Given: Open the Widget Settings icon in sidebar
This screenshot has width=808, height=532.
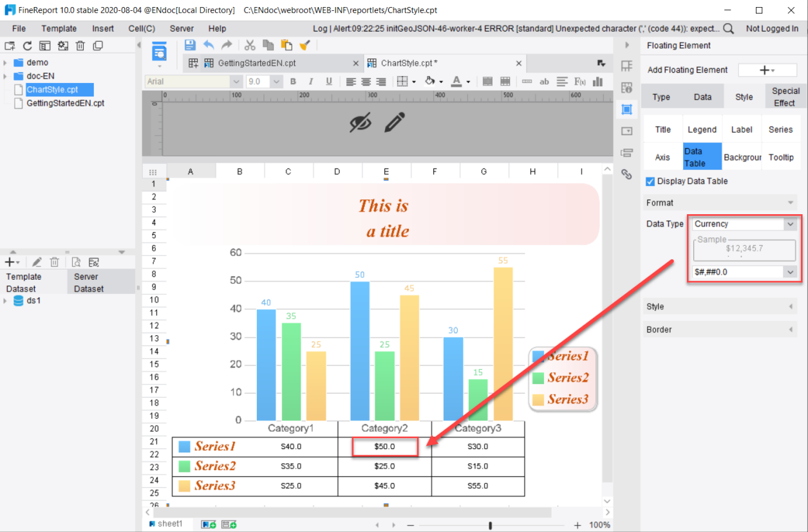Looking at the screenshot, I should click(626, 131).
